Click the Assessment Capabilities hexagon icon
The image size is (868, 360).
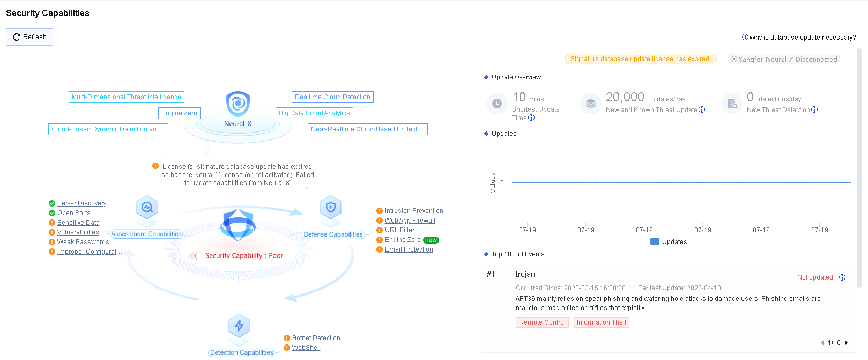click(x=146, y=207)
